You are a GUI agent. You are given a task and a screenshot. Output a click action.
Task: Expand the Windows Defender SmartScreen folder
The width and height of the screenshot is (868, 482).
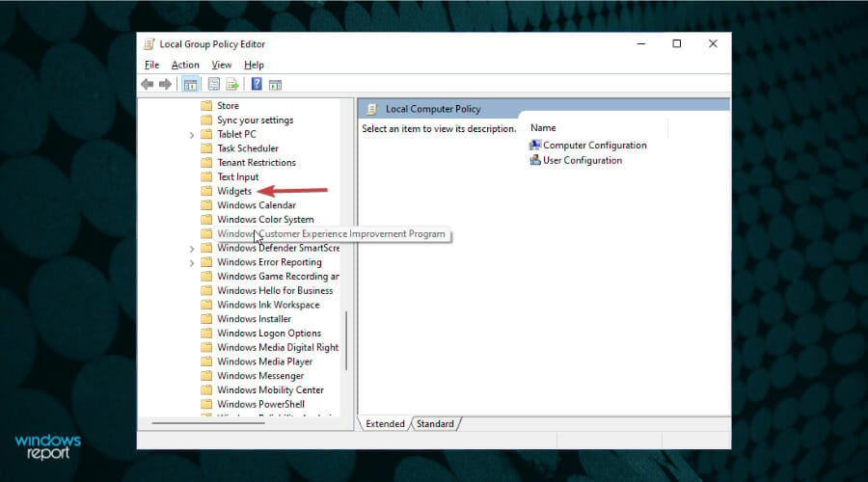192,249
